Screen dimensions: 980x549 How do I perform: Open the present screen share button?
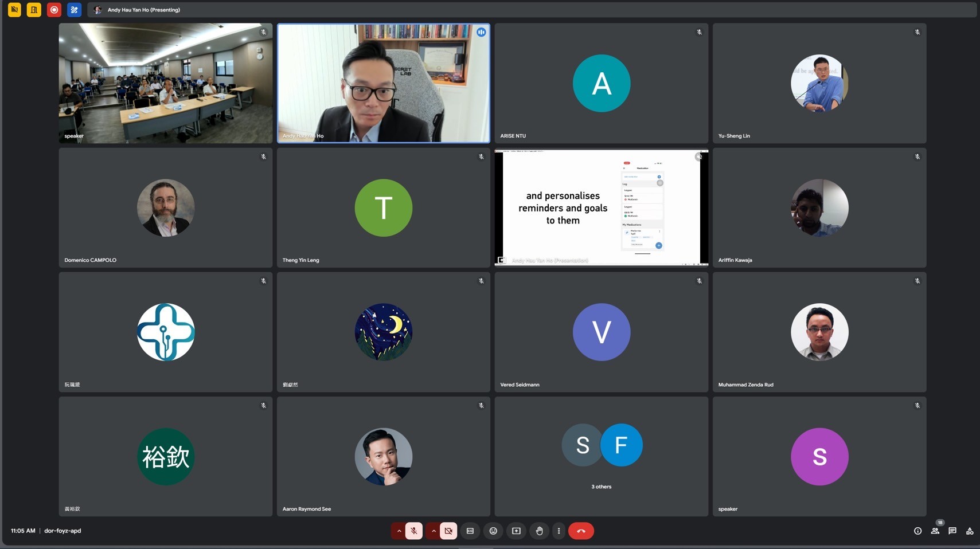(x=516, y=531)
